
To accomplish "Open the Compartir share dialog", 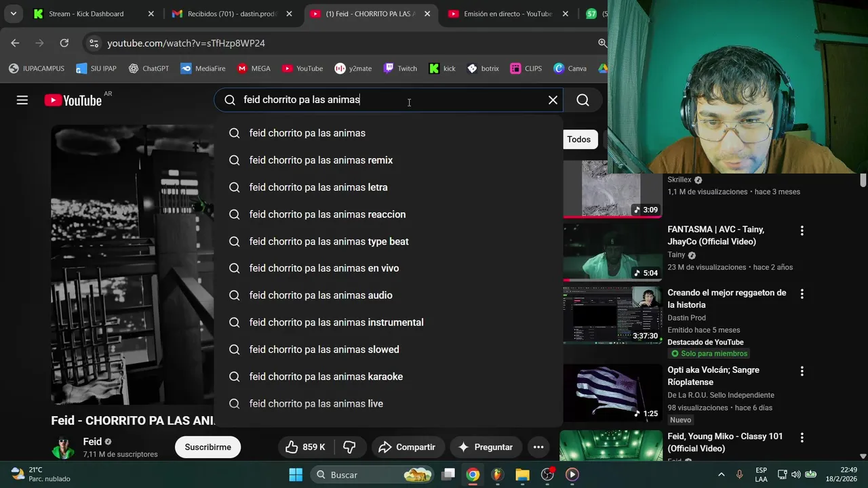I will [x=407, y=447].
